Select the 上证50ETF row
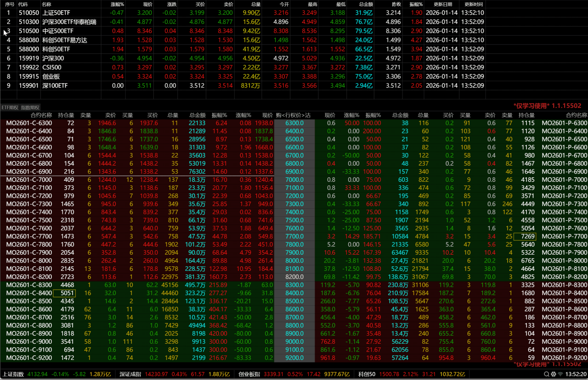The image size is (588, 380). click(55, 13)
